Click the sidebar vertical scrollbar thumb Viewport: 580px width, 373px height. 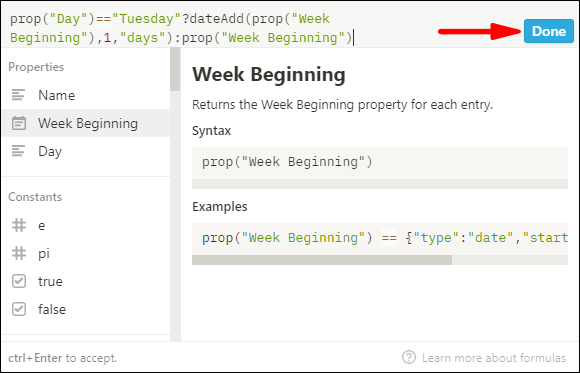click(175, 69)
